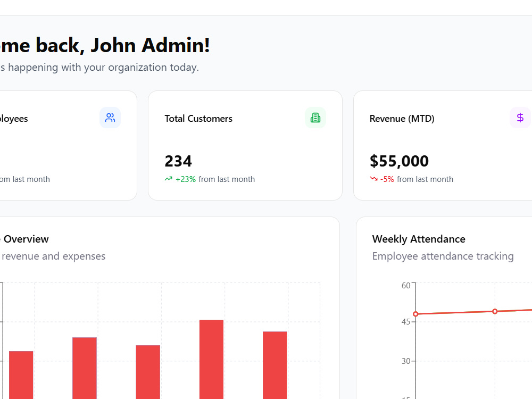
Task: Click the green upward trend arrow icon
Action: coord(168,179)
